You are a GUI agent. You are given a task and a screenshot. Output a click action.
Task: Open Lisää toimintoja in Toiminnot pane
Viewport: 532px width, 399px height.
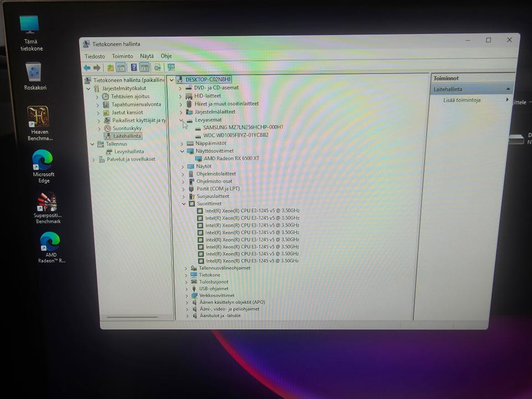click(462, 100)
